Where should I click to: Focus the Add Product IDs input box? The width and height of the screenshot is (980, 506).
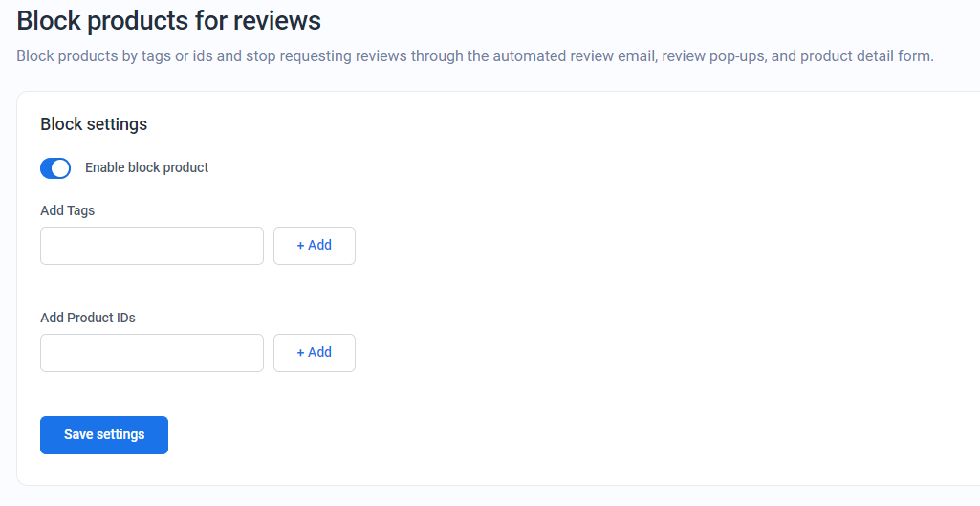[152, 353]
